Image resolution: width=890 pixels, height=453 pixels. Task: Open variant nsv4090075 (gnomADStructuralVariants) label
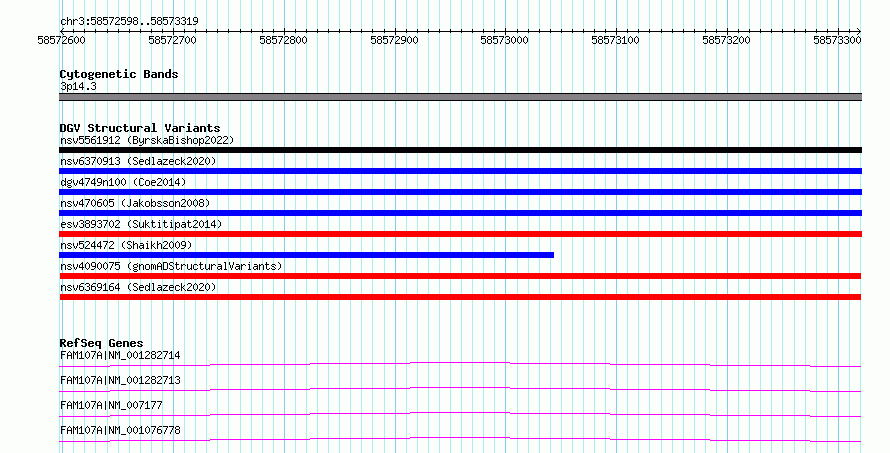click(x=171, y=266)
